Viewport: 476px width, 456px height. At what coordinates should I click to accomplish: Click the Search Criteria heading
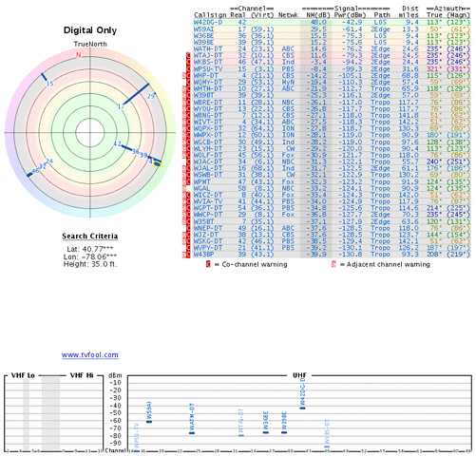pyautogui.click(x=90, y=237)
